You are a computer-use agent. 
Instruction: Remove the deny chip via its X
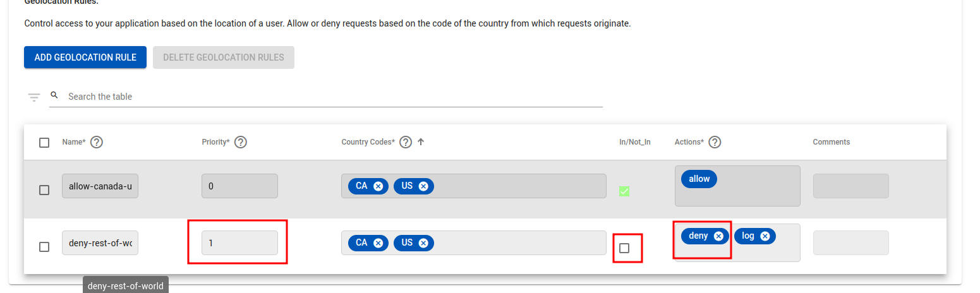pos(718,236)
